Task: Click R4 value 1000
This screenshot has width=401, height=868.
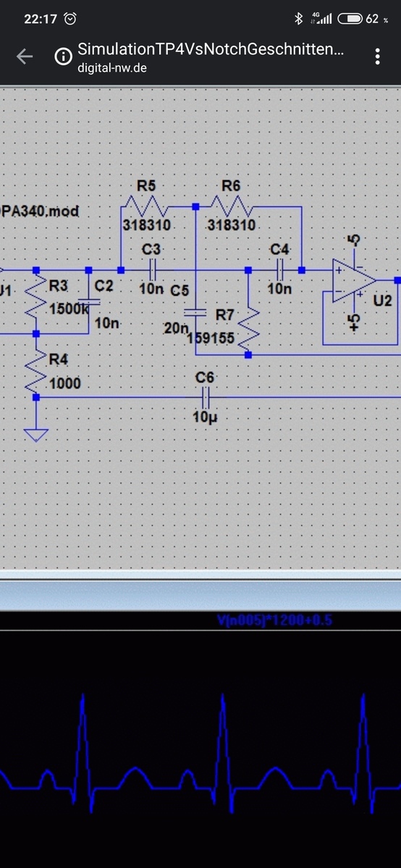Action: 65,383
